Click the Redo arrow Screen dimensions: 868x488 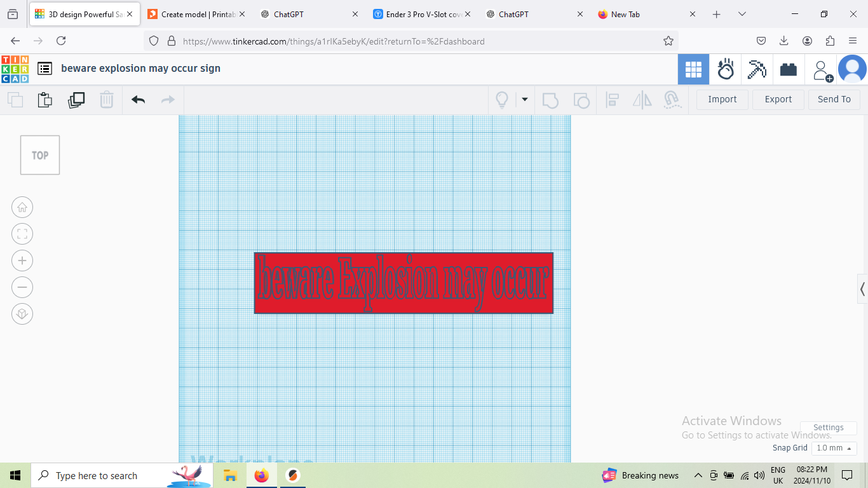click(x=168, y=100)
